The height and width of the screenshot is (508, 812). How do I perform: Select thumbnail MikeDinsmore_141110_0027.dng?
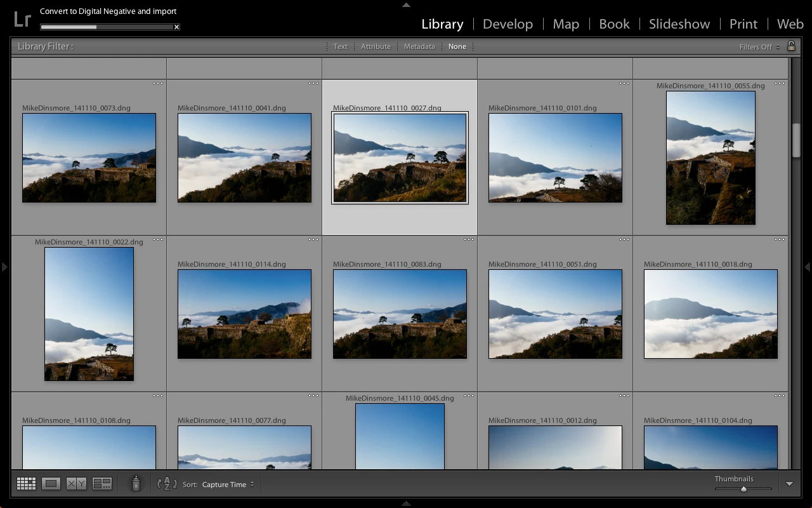(x=400, y=157)
